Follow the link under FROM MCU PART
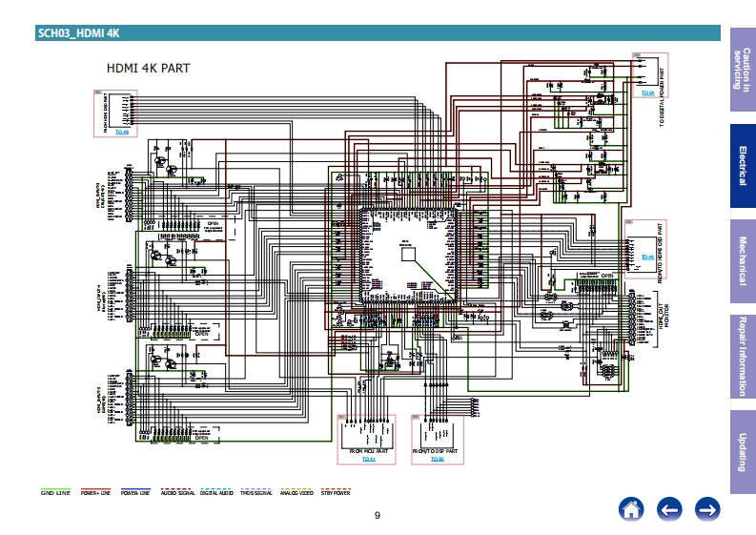The width and height of the screenshot is (756, 535). coord(369,459)
